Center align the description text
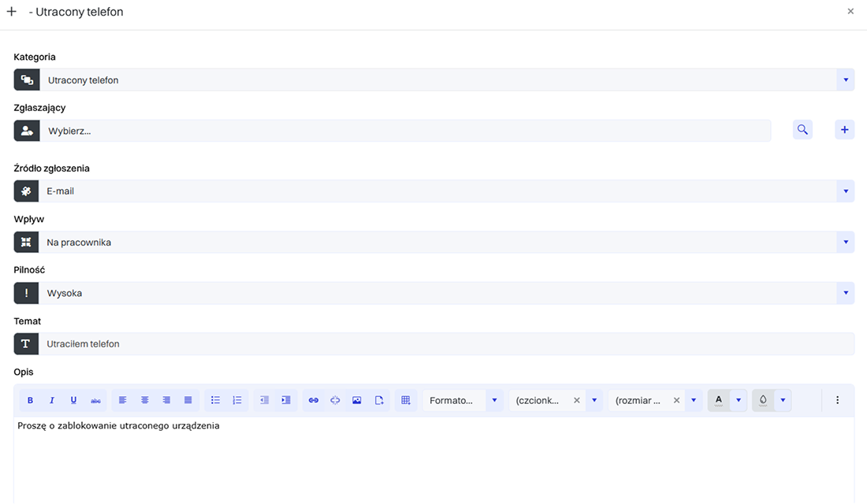The height and width of the screenshot is (504, 867). (145, 400)
